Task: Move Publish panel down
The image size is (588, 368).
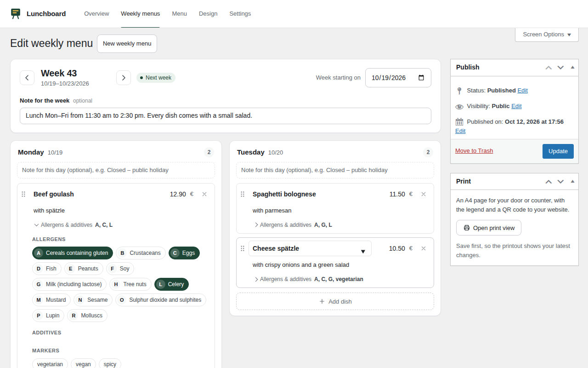Action: (560, 67)
